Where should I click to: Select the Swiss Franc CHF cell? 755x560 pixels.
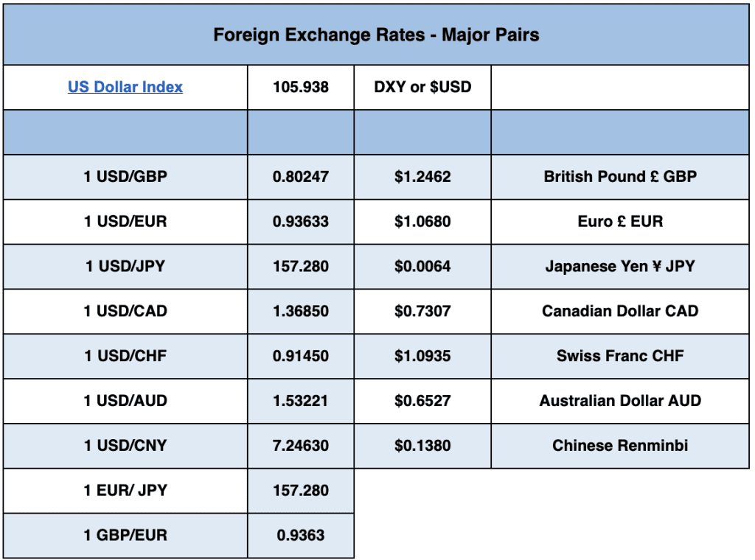tap(620, 356)
